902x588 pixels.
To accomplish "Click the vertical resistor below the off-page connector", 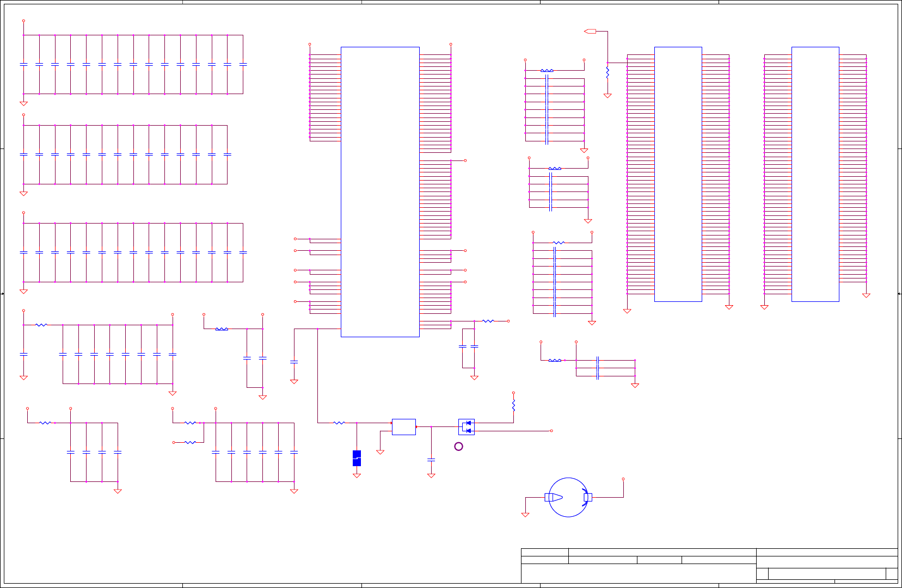I will coord(608,72).
